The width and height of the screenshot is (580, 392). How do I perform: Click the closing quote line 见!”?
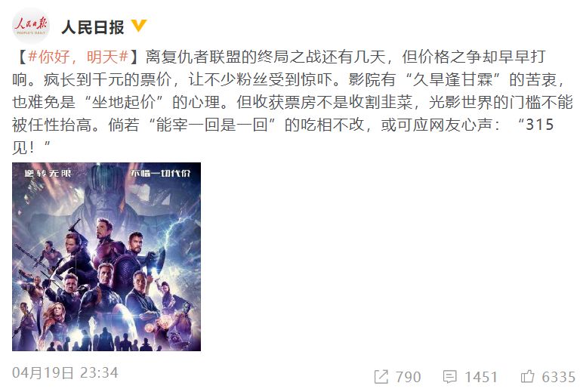31,148
